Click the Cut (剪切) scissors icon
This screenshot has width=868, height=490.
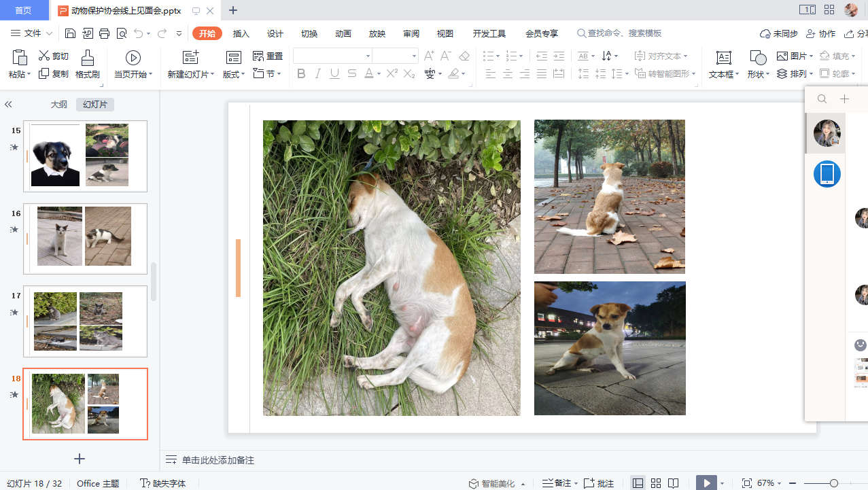45,56
